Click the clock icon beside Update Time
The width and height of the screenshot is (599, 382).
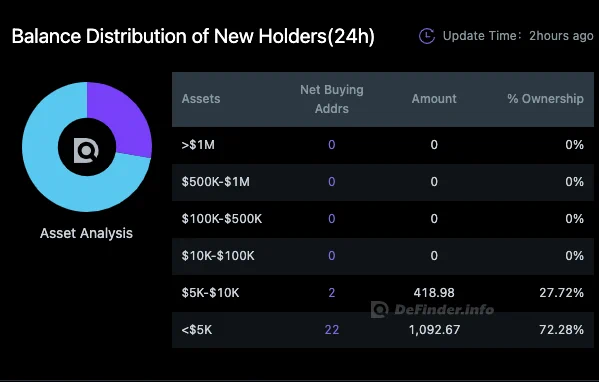click(427, 36)
